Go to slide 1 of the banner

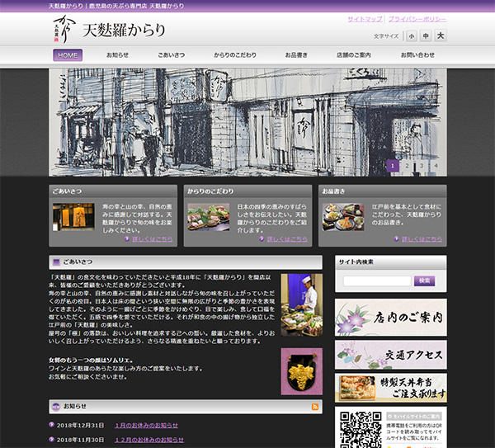tap(394, 166)
